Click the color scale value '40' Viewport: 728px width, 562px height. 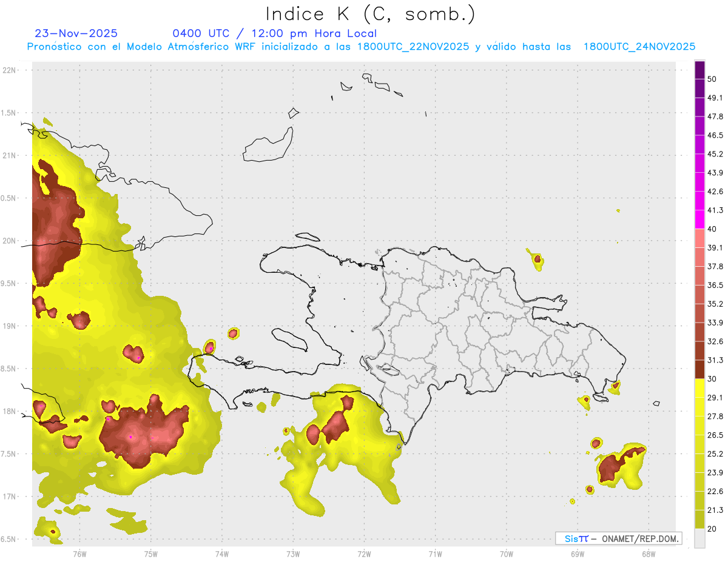point(712,229)
